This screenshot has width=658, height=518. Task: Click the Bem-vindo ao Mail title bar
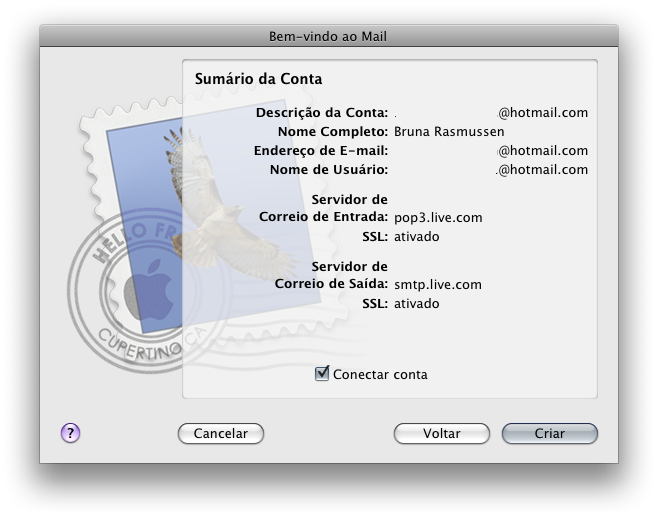(329, 37)
